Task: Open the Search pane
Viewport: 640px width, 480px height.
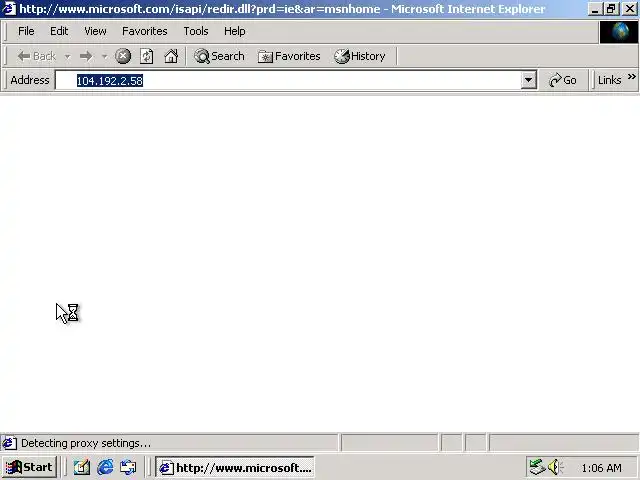Action: (x=219, y=56)
